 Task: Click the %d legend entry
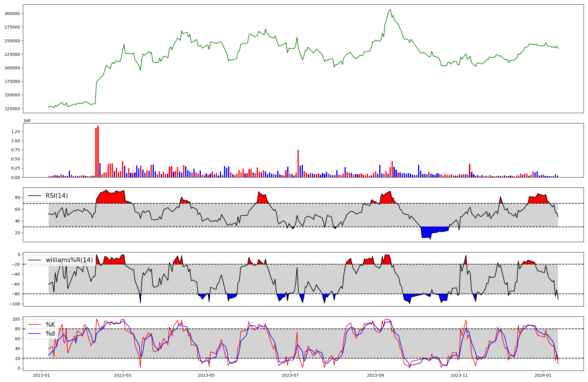pos(50,334)
